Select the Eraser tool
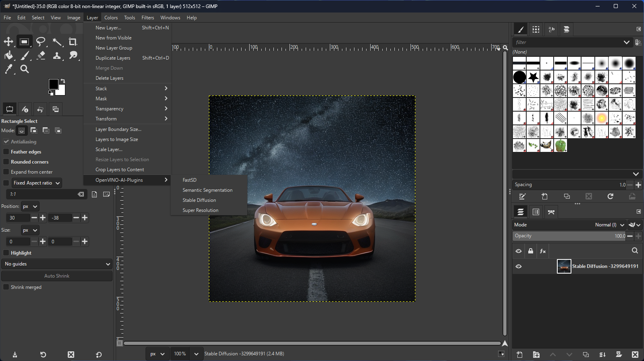The image size is (644, 361). tap(41, 55)
